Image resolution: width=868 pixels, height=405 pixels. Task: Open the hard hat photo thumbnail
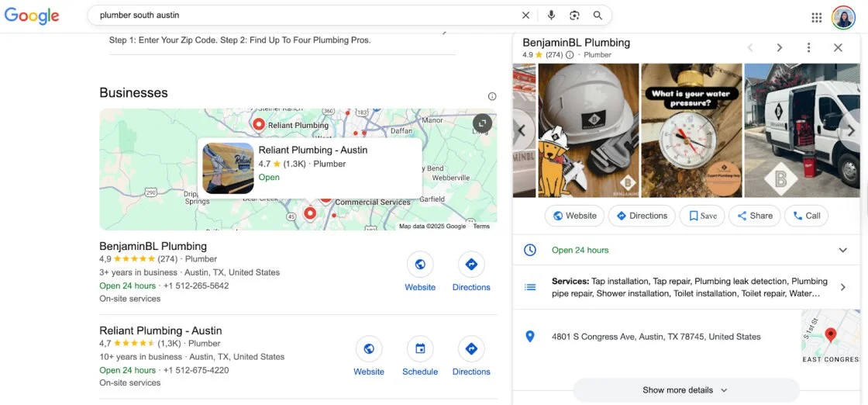588,130
